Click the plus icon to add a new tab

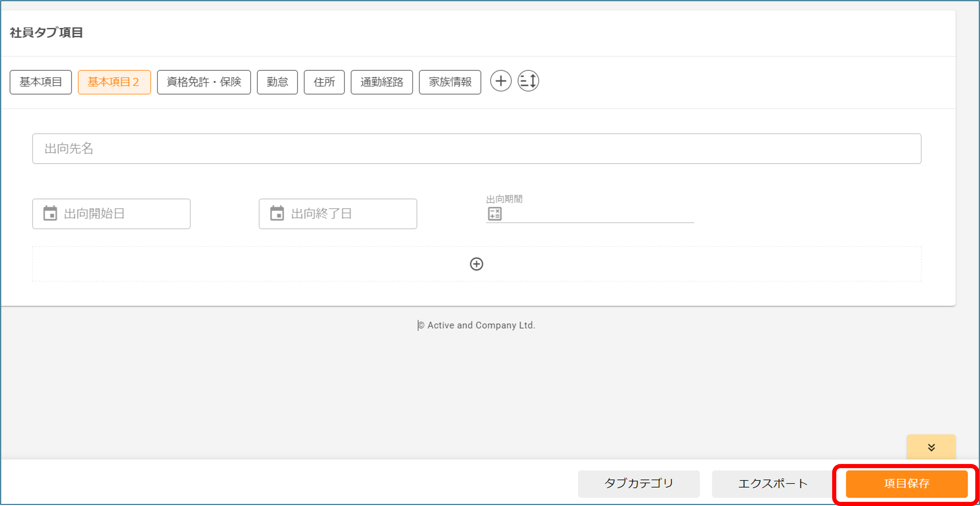(x=501, y=81)
